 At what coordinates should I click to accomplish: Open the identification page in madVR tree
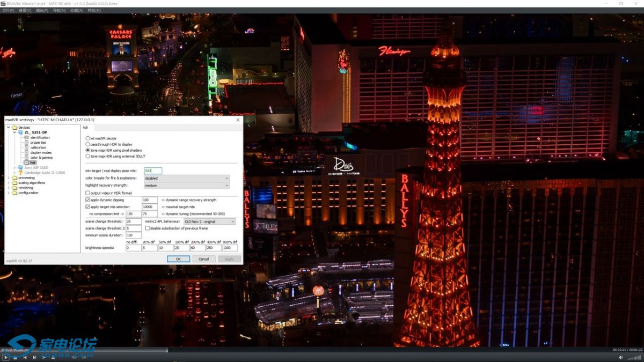[41, 137]
